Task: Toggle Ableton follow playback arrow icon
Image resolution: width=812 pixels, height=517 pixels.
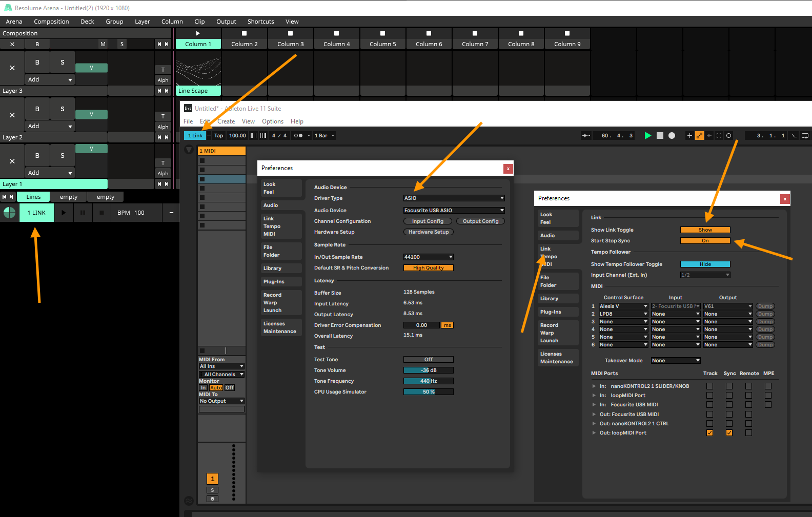Action: pos(586,136)
